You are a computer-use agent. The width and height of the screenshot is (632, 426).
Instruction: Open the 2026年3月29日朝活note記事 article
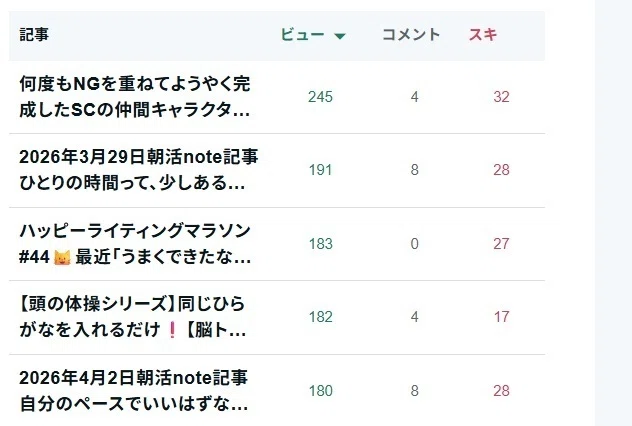click(139, 170)
